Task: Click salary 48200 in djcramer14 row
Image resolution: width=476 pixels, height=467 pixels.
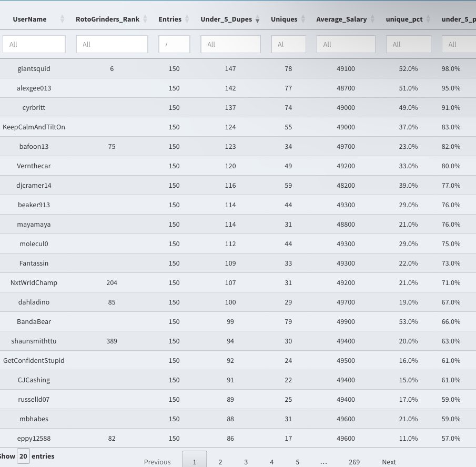Action: (x=346, y=185)
